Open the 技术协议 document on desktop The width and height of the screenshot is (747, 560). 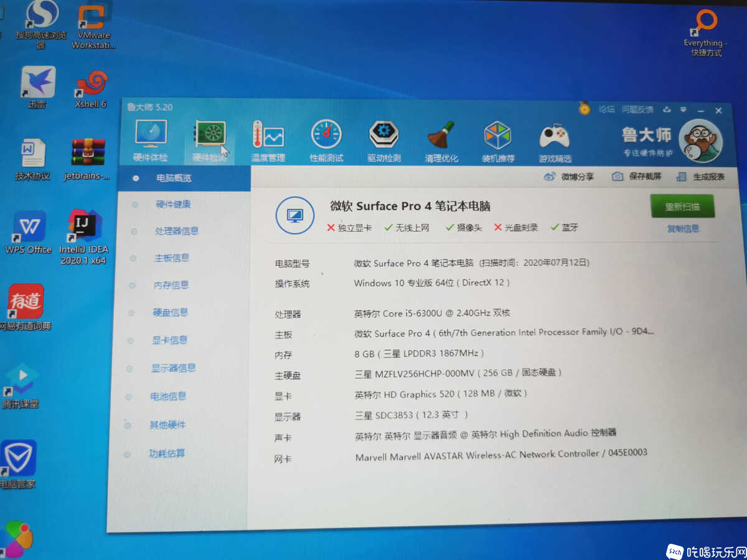tap(33, 160)
